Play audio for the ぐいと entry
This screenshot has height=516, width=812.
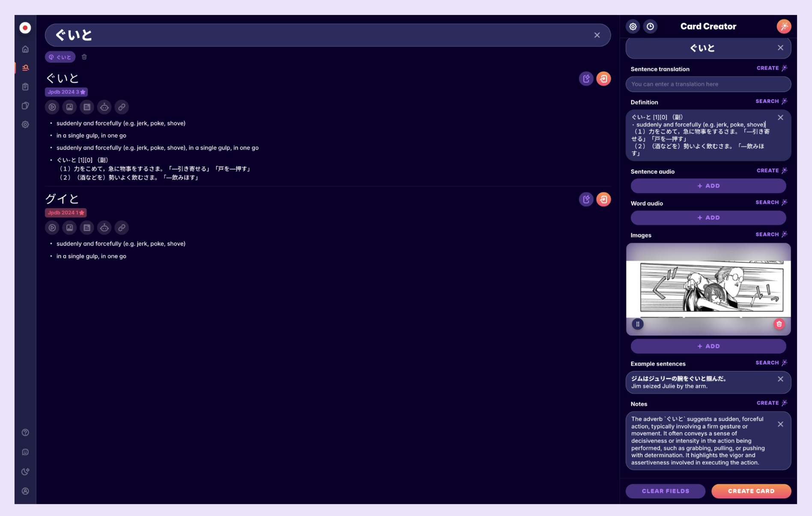(52, 107)
